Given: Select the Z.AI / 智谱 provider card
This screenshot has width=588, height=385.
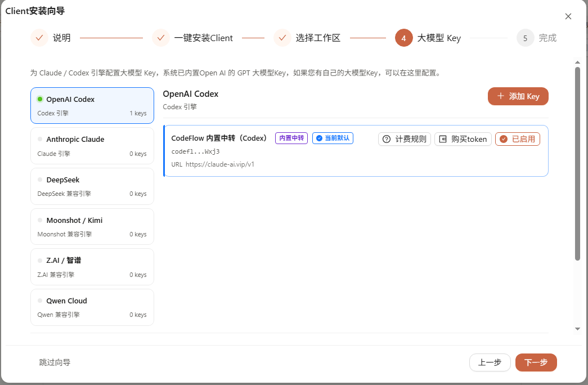Looking at the screenshot, I should pos(92,267).
